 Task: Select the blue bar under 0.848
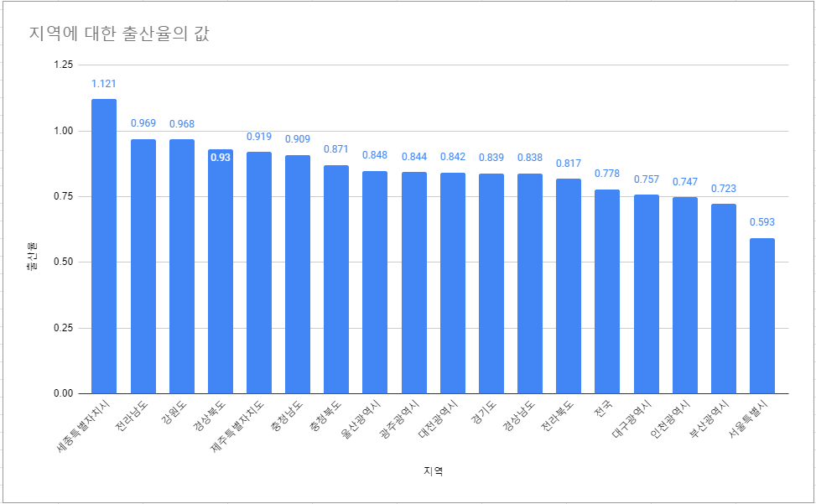coord(375,283)
